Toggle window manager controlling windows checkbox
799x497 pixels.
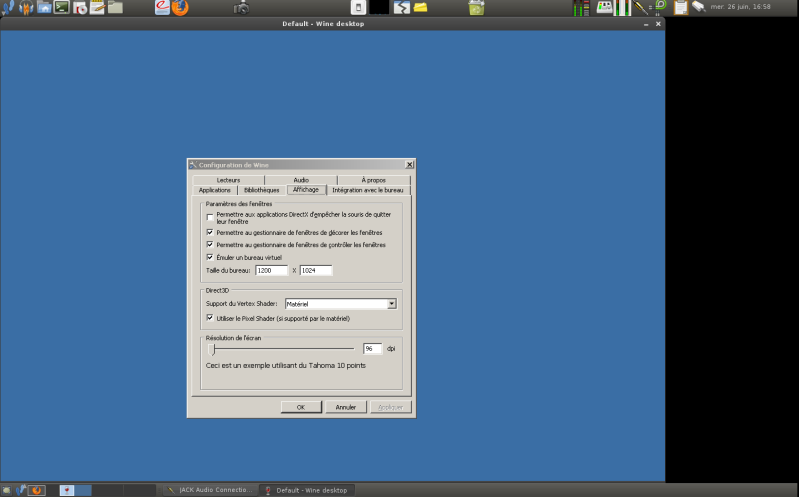(210, 245)
